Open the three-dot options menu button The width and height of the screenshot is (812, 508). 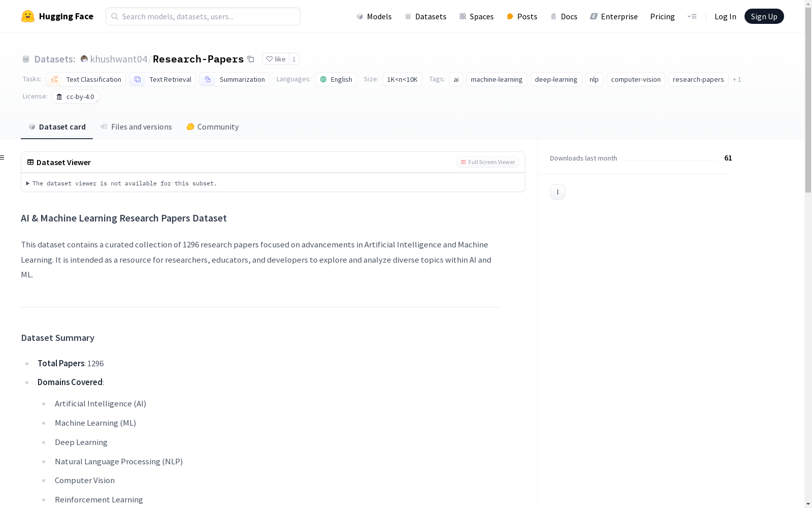(558, 192)
